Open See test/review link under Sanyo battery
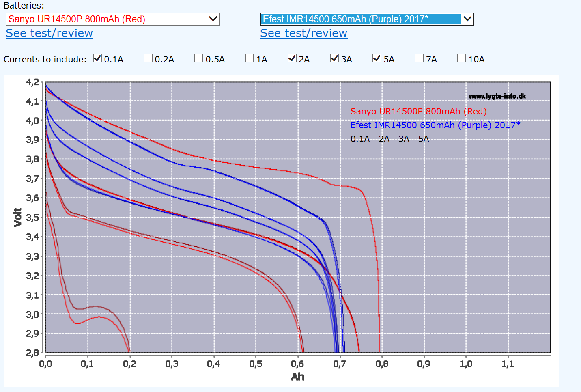 pos(49,33)
